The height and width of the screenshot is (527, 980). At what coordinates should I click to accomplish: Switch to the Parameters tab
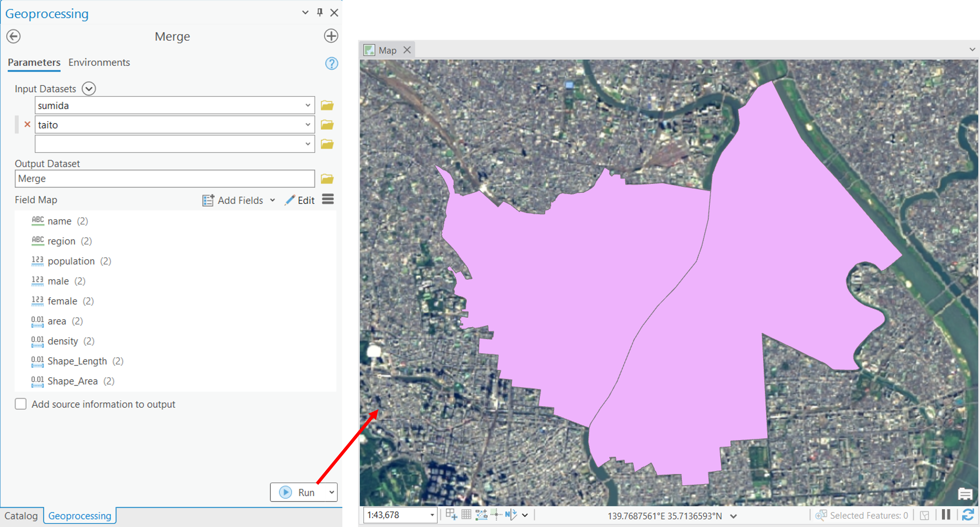tap(34, 63)
